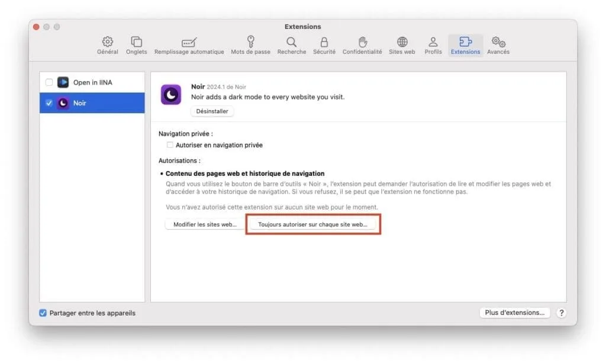Switch to the Profils tab

pyautogui.click(x=433, y=45)
